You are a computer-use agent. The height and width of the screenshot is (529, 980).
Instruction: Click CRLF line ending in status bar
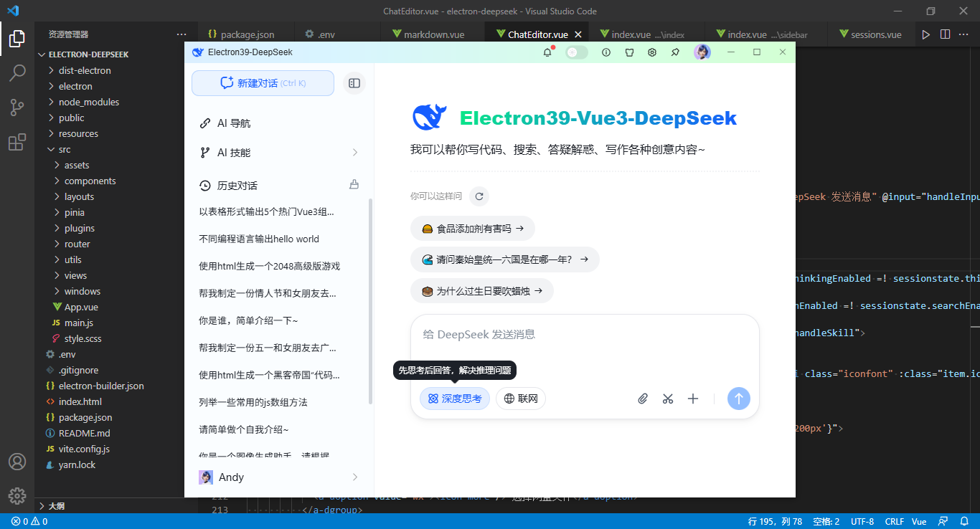[x=894, y=521]
